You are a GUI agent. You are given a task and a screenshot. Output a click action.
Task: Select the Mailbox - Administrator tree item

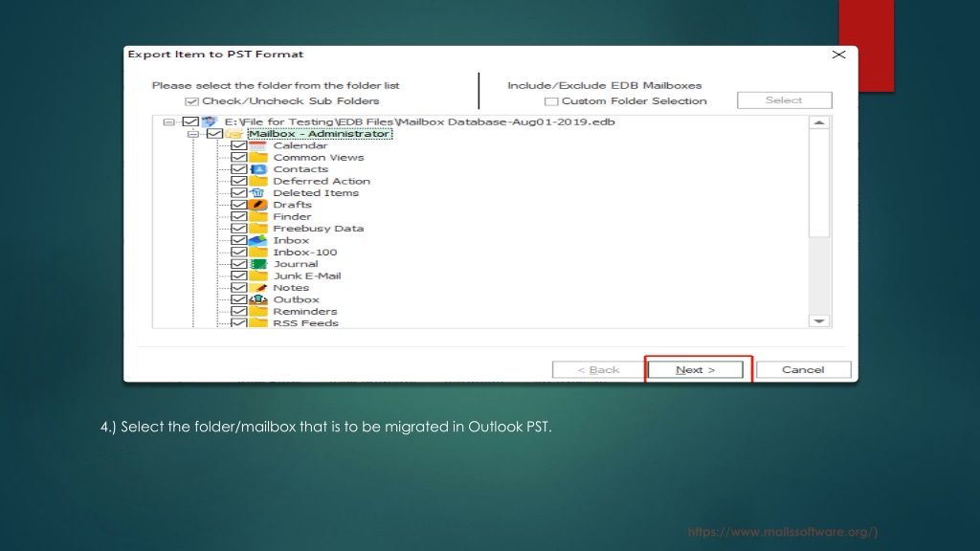click(320, 134)
